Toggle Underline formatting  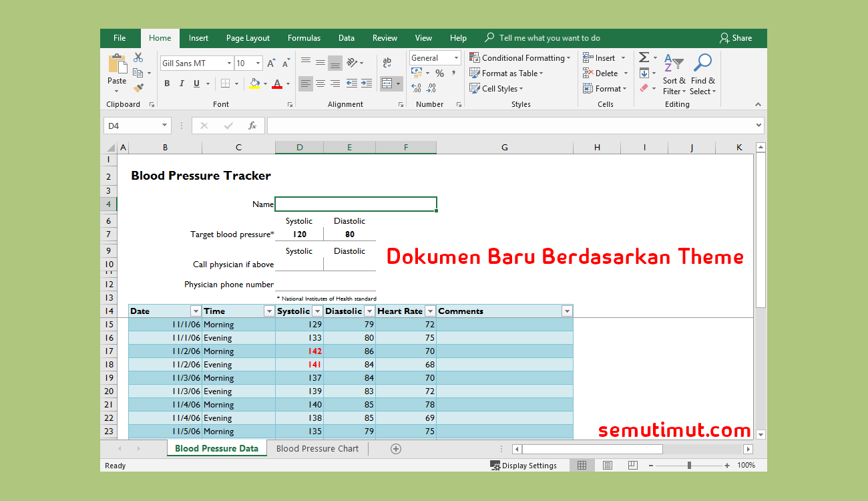[196, 83]
